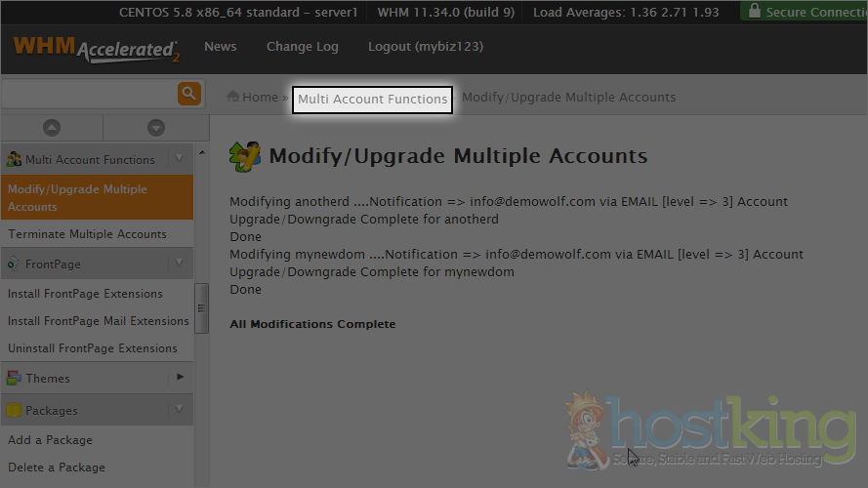This screenshot has width=868, height=488.
Task: Expand the Themes section arrow
Action: [x=179, y=378]
